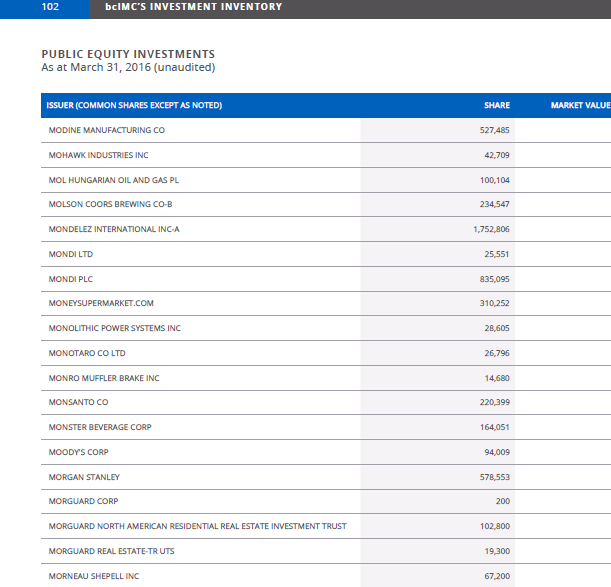Viewport: 611px width, 587px height.
Task: Select MOODY'S CORP issuer name
Action: click(x=78, y=452)
